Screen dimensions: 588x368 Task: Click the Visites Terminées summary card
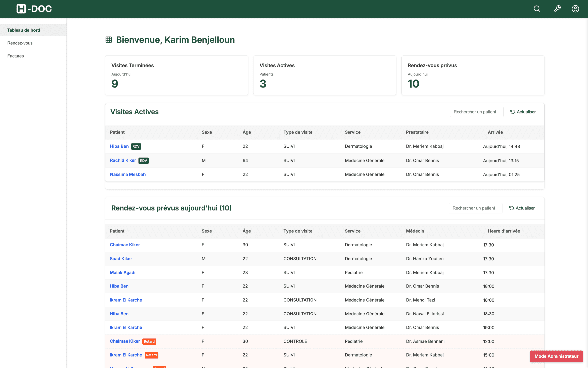[176, 75]
